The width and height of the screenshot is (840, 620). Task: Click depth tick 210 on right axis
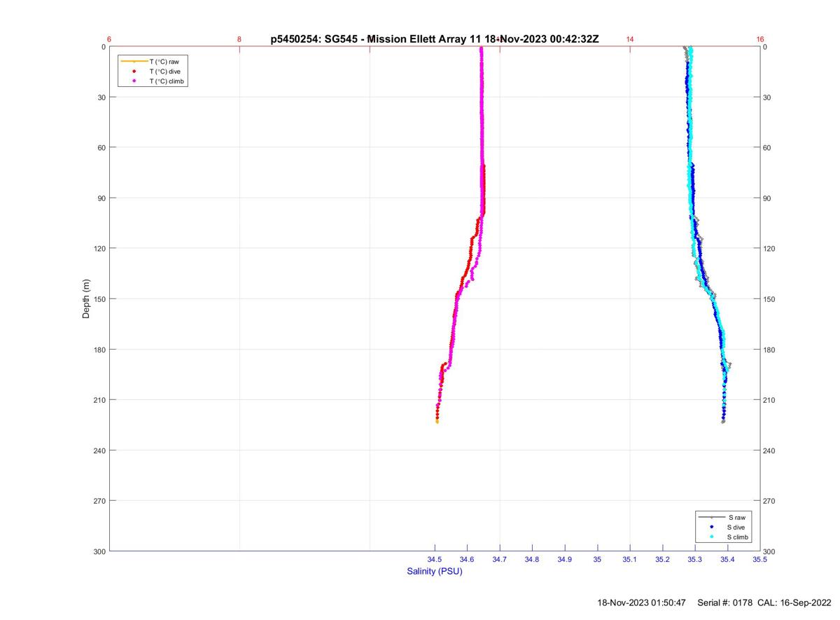tap(771, 400)
